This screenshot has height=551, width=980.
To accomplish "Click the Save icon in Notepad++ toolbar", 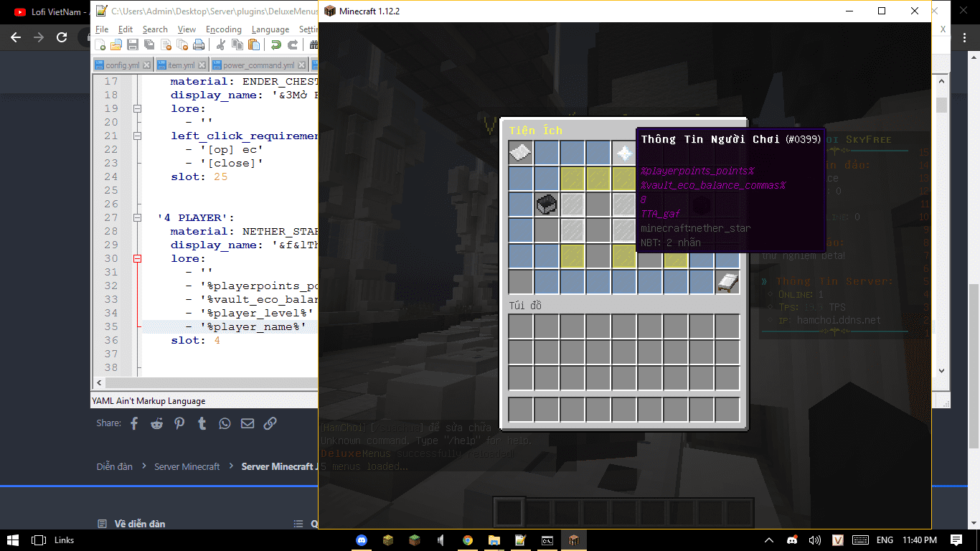I will tap(133, 44).
